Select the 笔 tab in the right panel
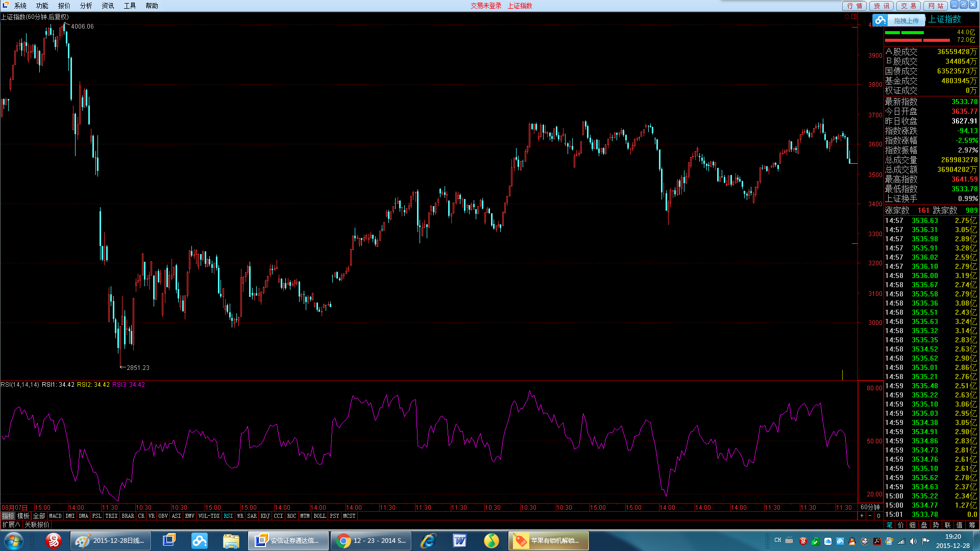 click(x=890, y=525)
